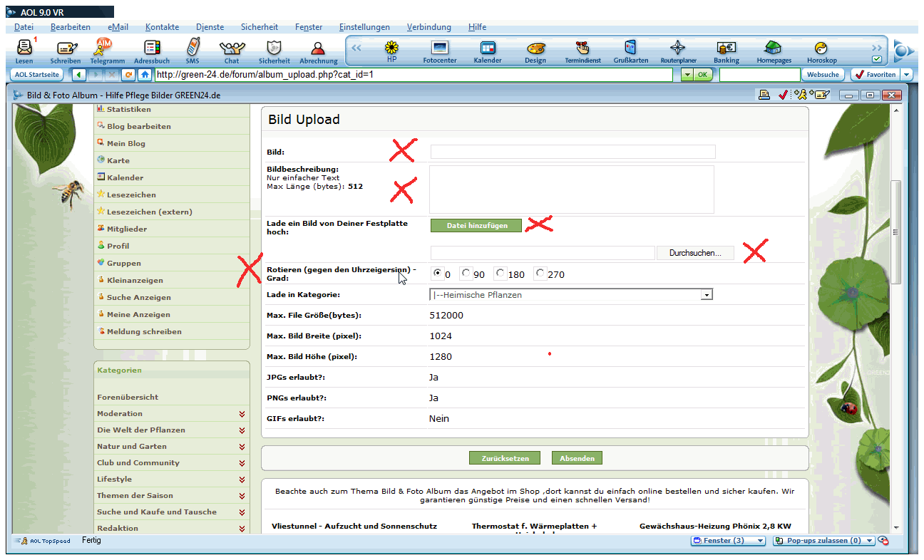Open the Adressbuch icon
924x560 pixels.
(x=152, y=48)
